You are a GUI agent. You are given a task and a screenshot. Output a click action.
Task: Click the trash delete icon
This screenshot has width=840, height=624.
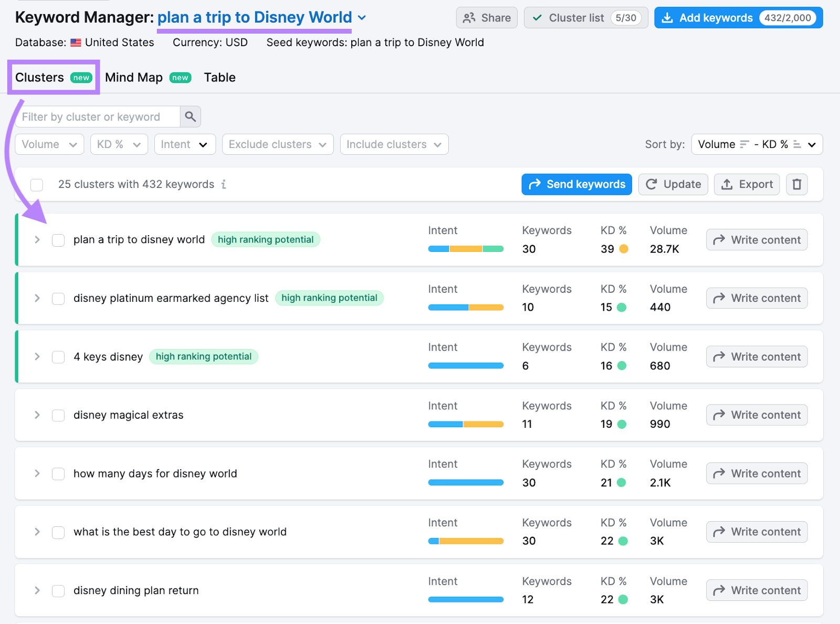coord(796,184)
